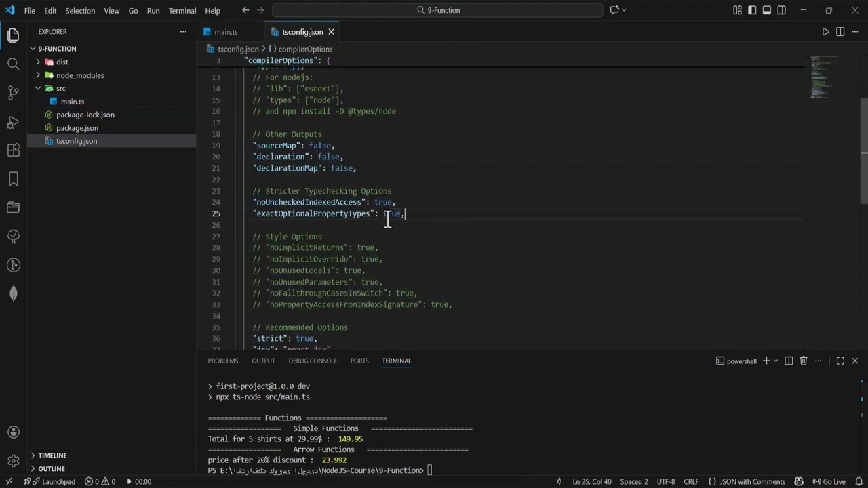This screenshot has height=488, width=868.
Task: Click Ln 25, Col 40 indicator
Action: 591,482
